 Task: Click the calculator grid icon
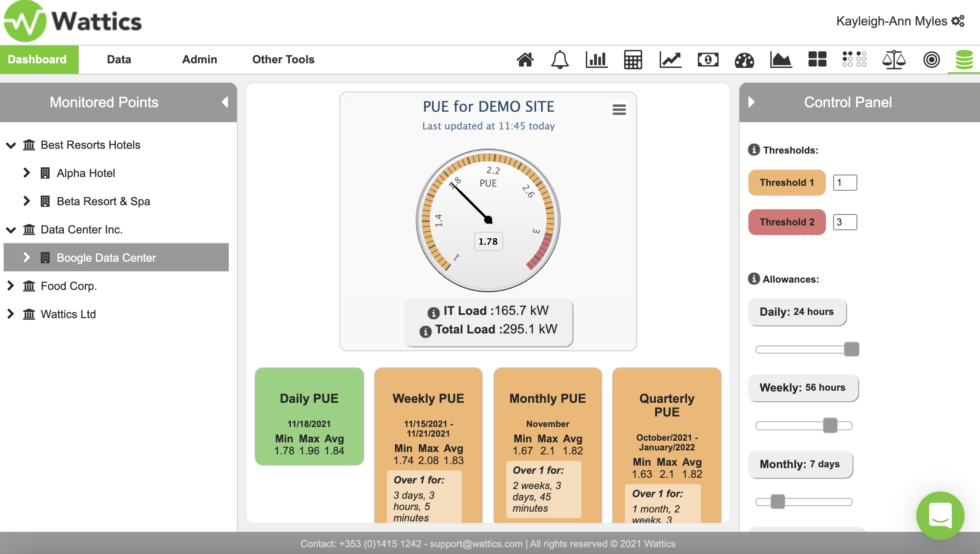[633, 60]
